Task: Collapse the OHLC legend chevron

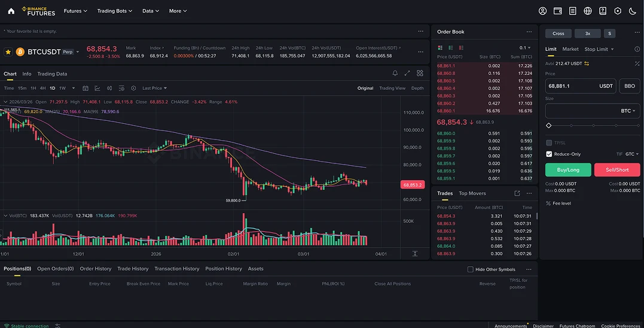Action: pyautogui.click(x=5, y=102)
